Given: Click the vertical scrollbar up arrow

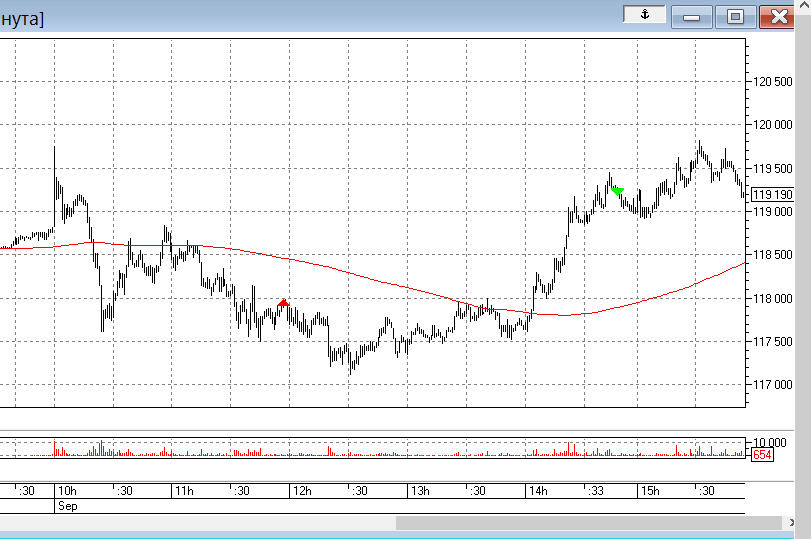Looking at the screenshot, I should click(804, 5).
